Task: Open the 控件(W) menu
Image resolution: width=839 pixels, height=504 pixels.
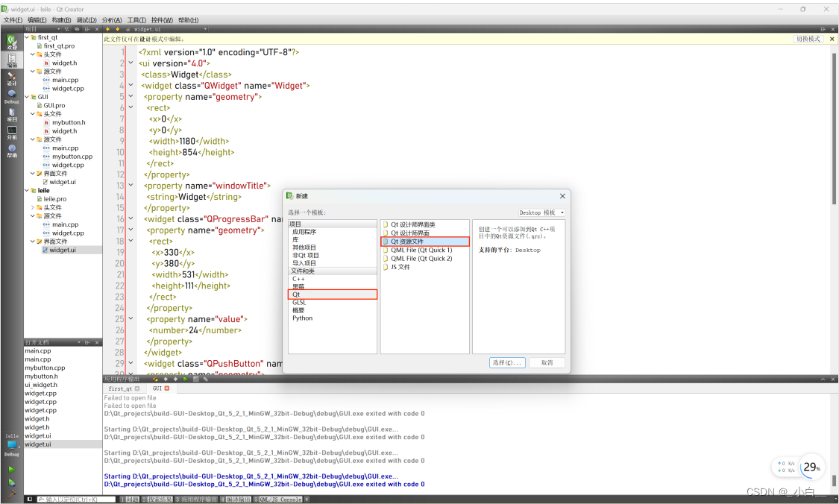Action: coord(162,20)
